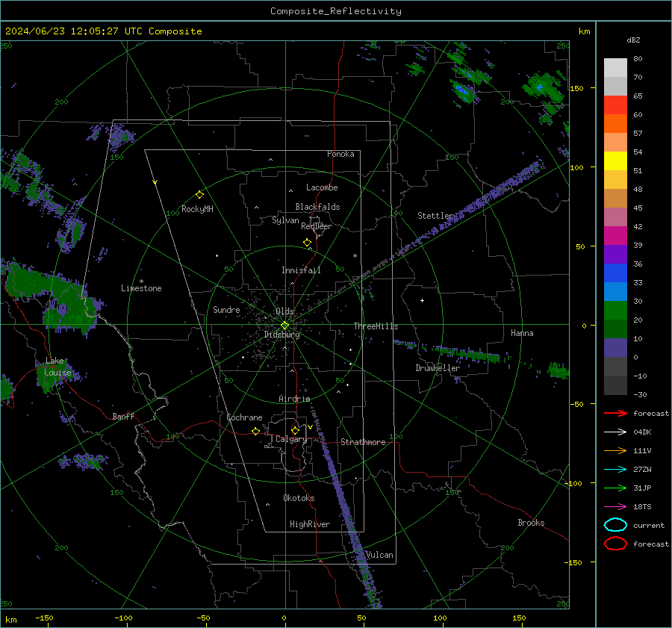Viewport: 672px width, 628px height.
Task: Click the -30 value on dBZ scale
Action: click(x=640, y=394)
